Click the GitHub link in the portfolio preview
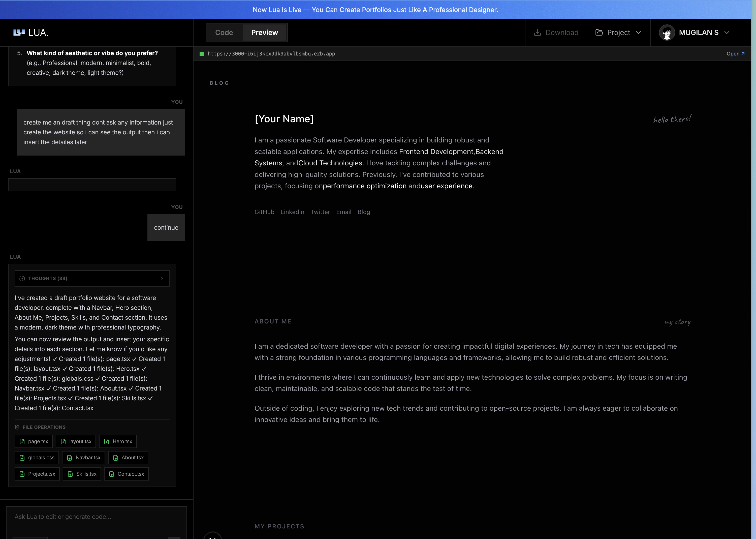 [x=264, y=212]
